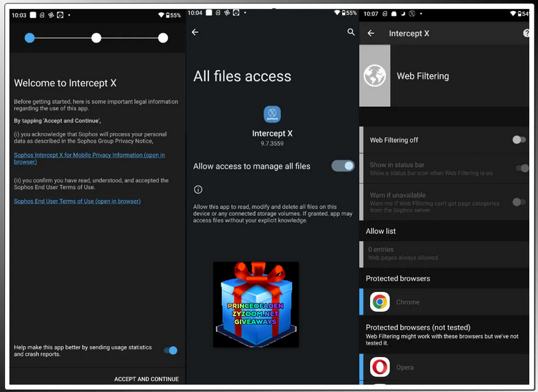The height and width of the screenshot is (392, 538).
Task: Disable usage statistics and crash reports switch
Action: [171, 350]
